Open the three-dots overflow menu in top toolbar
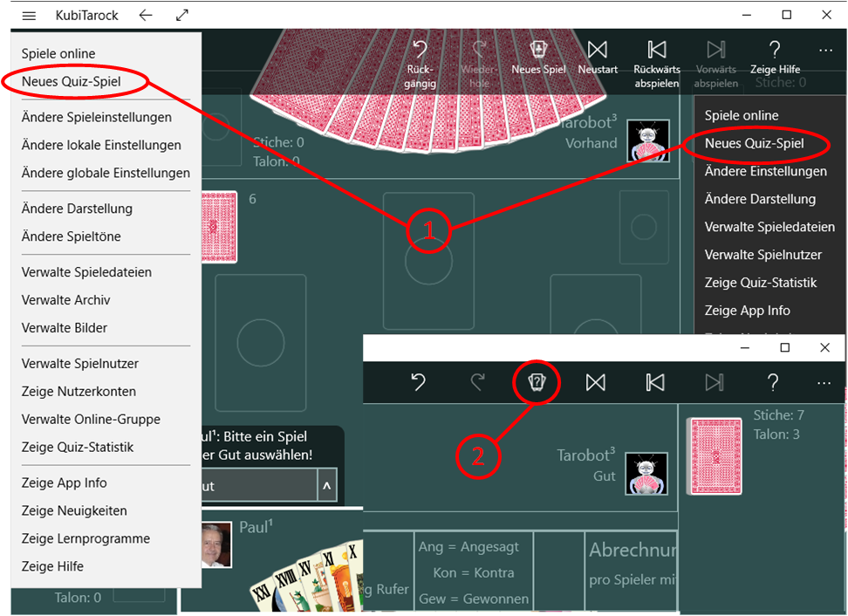 825,51
